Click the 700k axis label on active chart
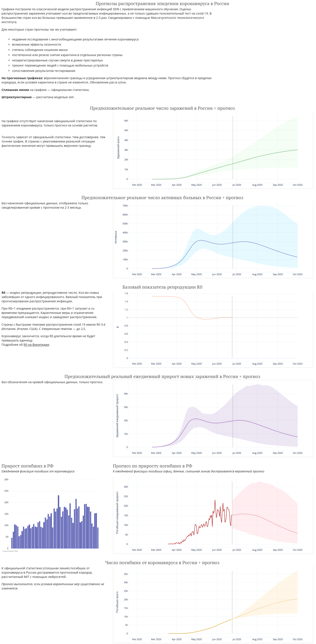This screenshot has height=644, width=316. 125,206
